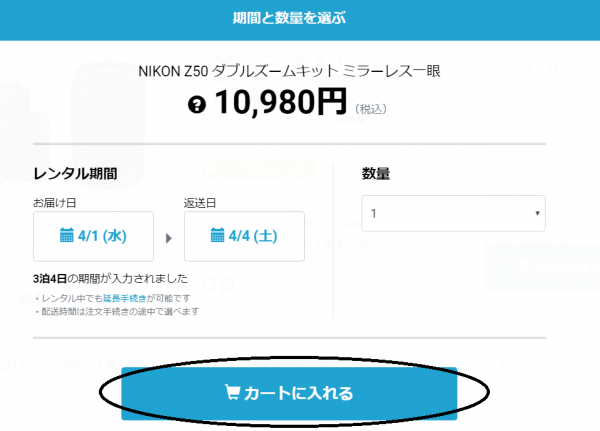Click the price help question mark icon
This screenshot has width=600, height=431.
pos(197,104)
